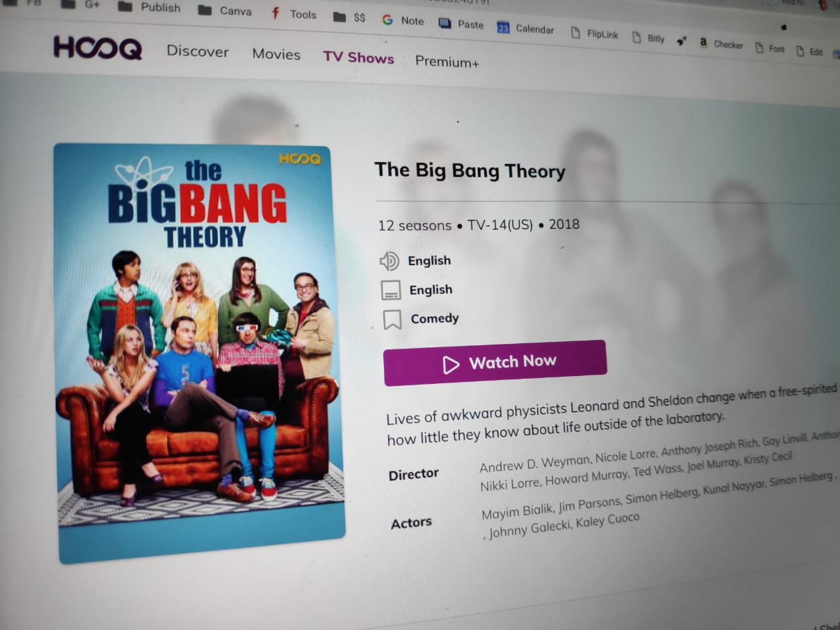Open the Google Note bookmark

pos(403,20)
